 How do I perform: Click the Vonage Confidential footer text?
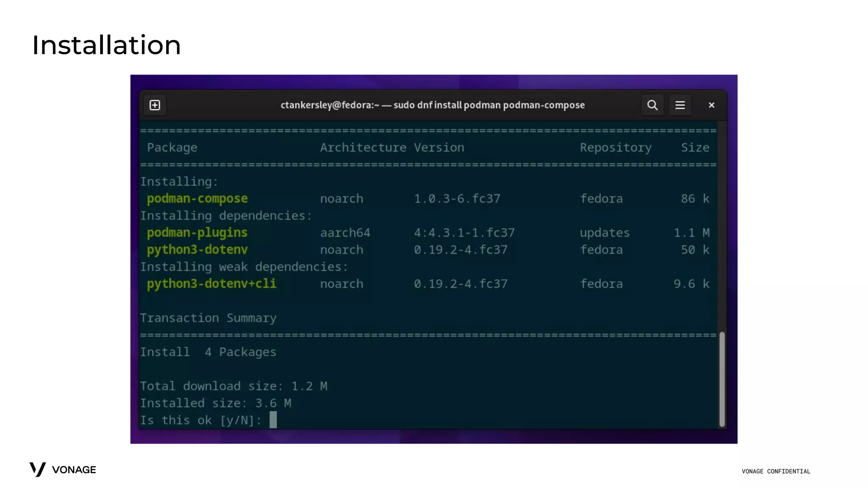776,471
